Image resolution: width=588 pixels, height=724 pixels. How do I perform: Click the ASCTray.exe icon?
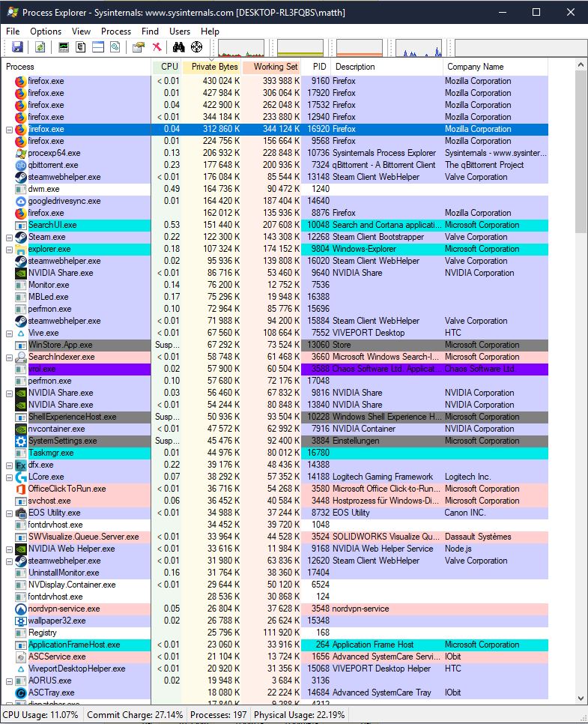(x=21, y=693)
